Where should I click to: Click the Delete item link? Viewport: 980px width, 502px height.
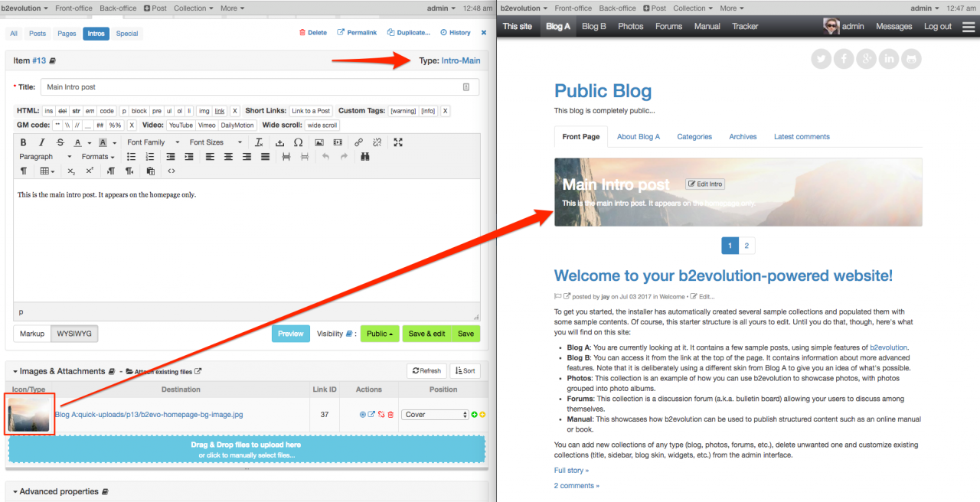click(x=313, y=33)
